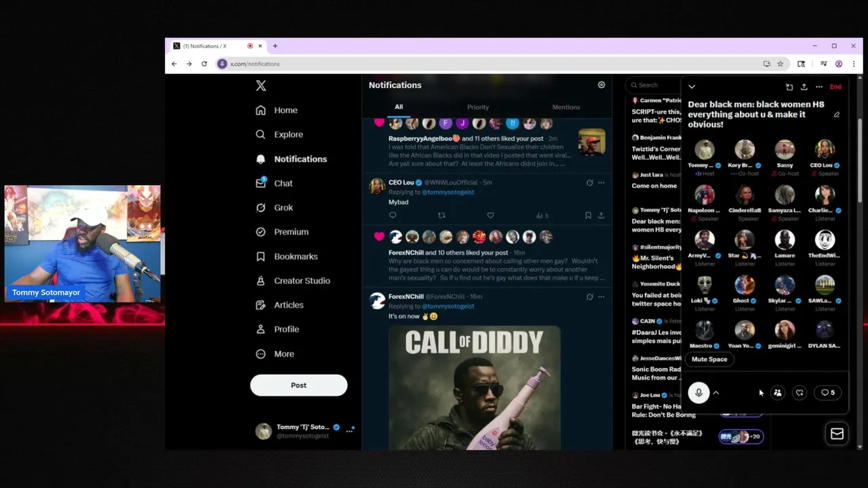This screenshot has width=868, height=488.
Task: Open thumbnail on RaspberryyAngelboo liked notification
Action: pyautogui.click(x=592, y=142)
